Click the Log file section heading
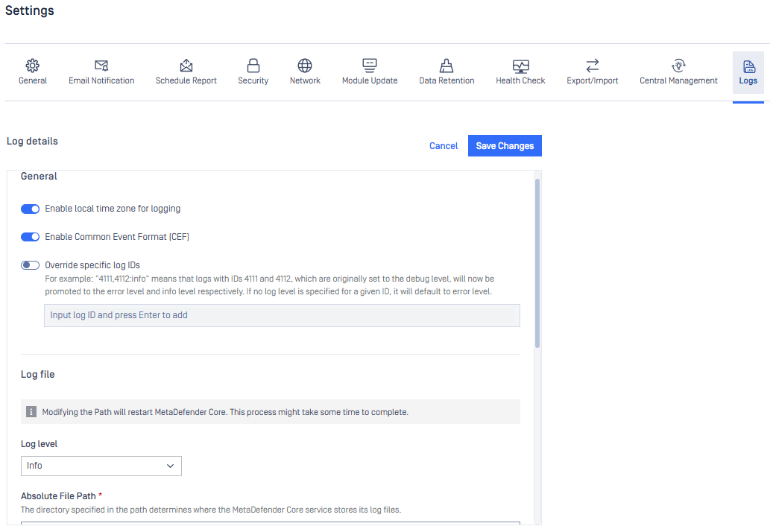The width and height of the screenshot is (770, 532). point(38,375)
